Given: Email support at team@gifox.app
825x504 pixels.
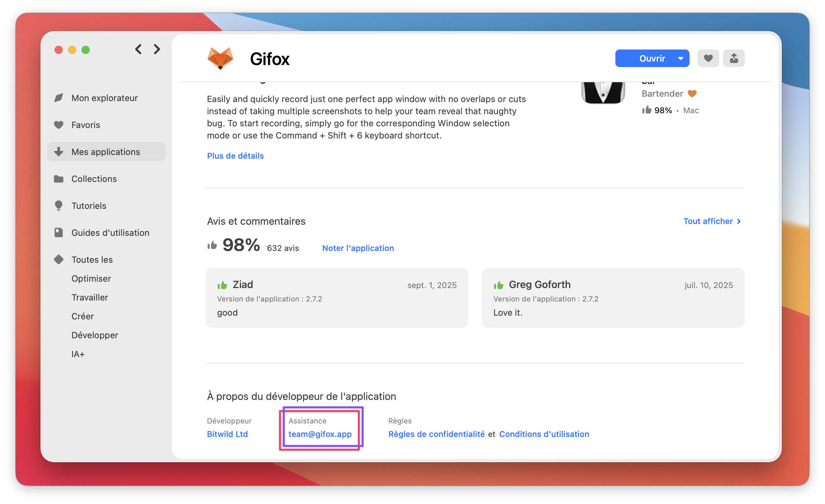Looking at the screenshot, I should coord(320,434).
